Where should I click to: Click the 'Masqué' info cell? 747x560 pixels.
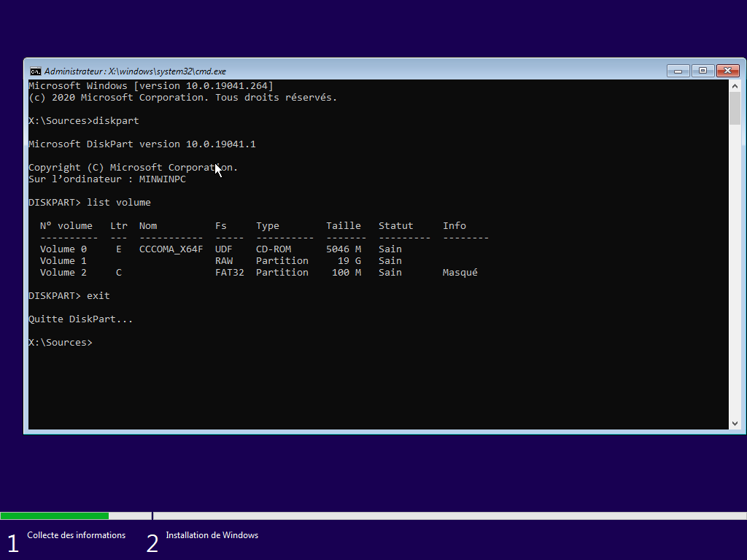(460, 273)
